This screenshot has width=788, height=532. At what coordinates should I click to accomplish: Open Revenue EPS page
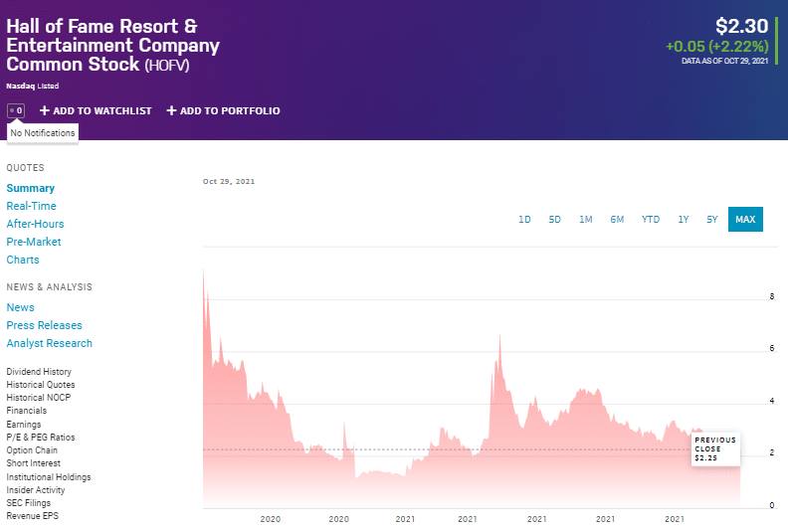(32, 516)
